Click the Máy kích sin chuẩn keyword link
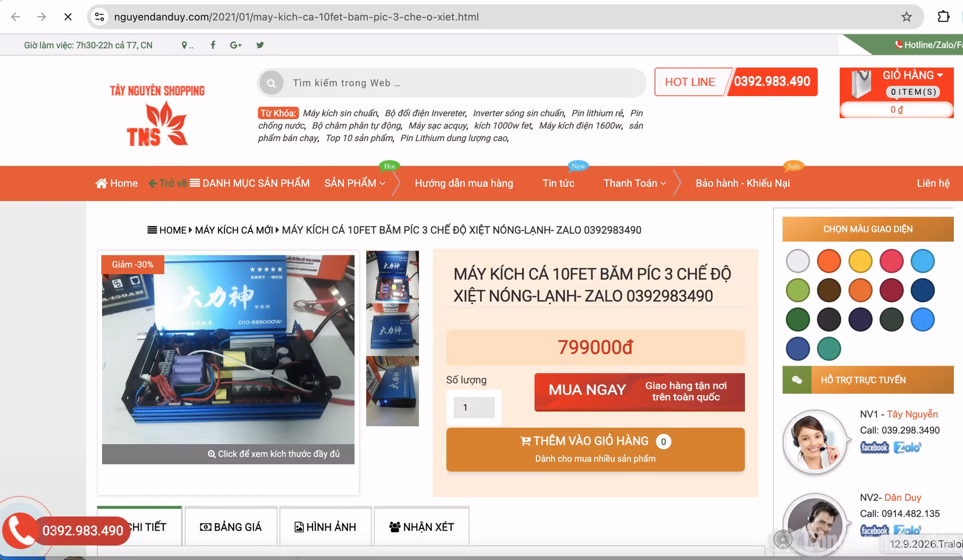This screenshot has height=560, width=963. click(340, 114)
